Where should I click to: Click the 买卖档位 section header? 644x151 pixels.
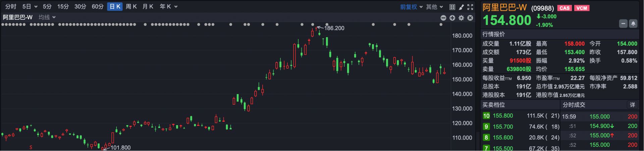493,105
